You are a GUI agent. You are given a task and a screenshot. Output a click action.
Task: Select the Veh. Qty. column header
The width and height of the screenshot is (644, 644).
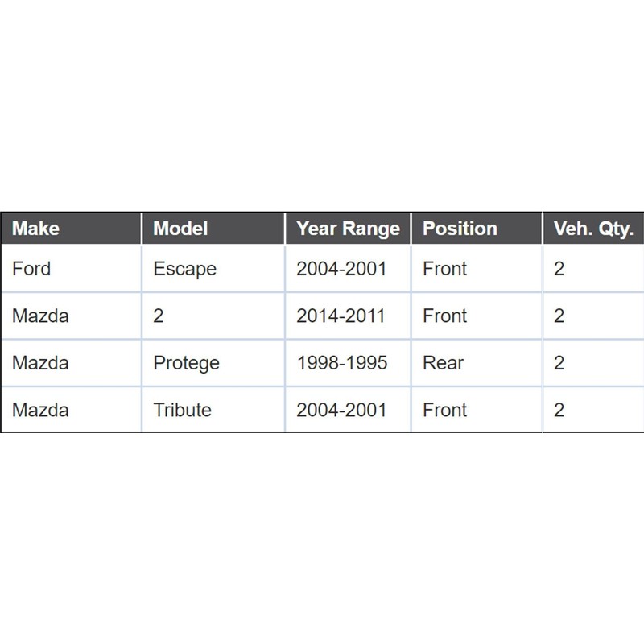coord(593,229)
